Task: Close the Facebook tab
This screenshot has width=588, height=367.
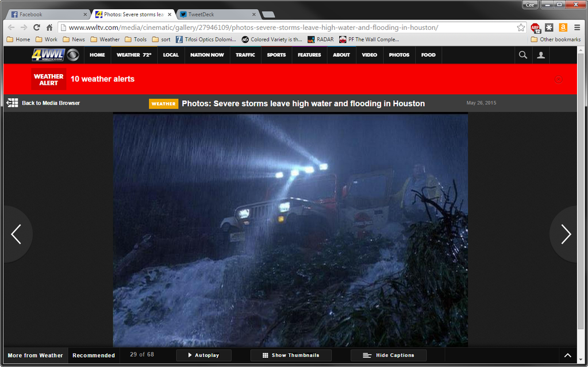Action: click(x=85, y=14)
